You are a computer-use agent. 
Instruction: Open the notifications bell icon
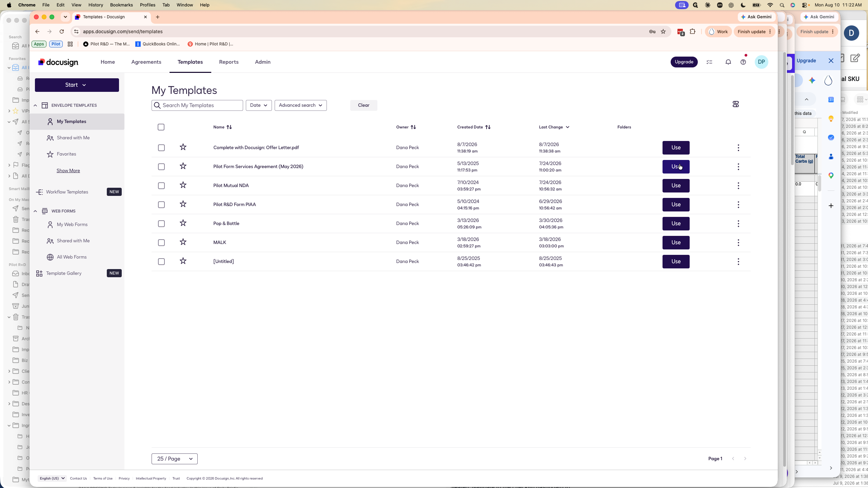pyautogui.click(x=728, y=62)
